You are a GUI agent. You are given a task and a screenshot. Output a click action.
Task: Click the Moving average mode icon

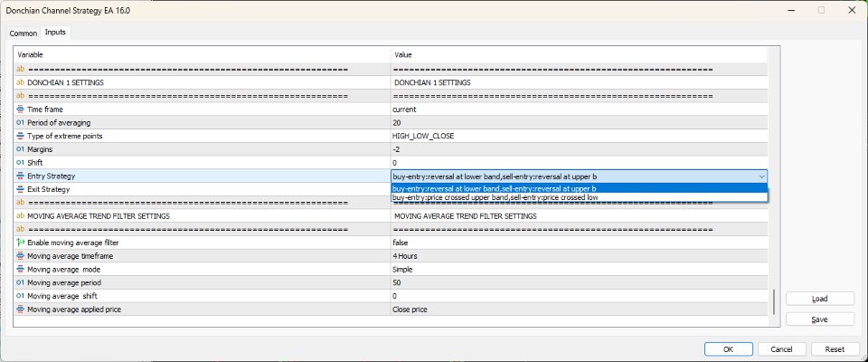21,270
